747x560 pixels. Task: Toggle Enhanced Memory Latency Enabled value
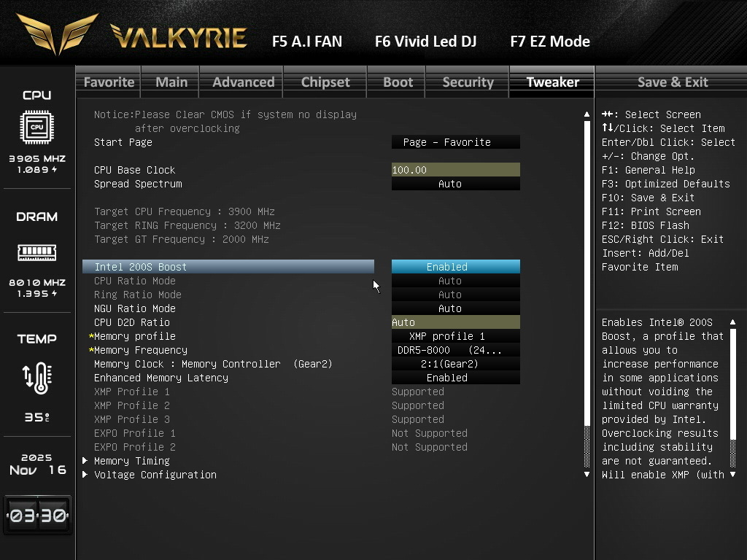[x=455, y=378]
